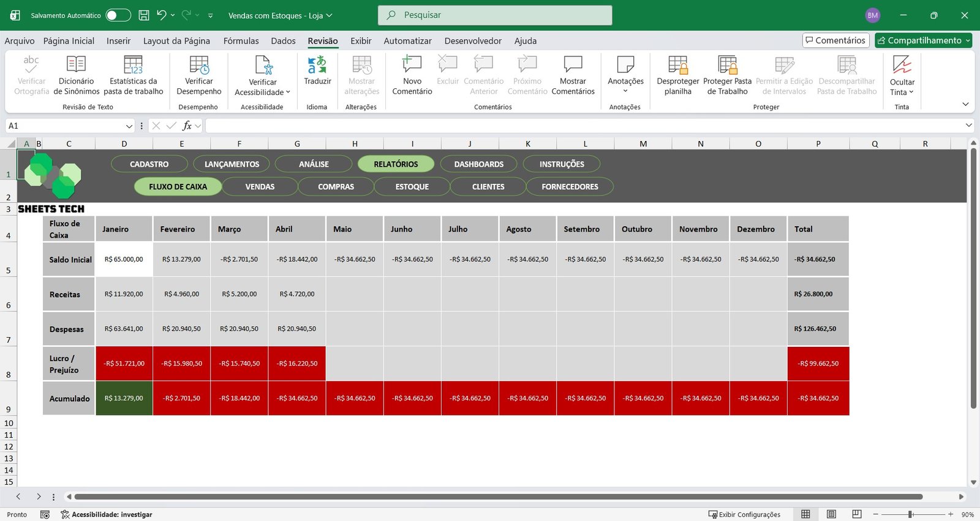Click Desproteger planilha icon

tap(677, 66)
